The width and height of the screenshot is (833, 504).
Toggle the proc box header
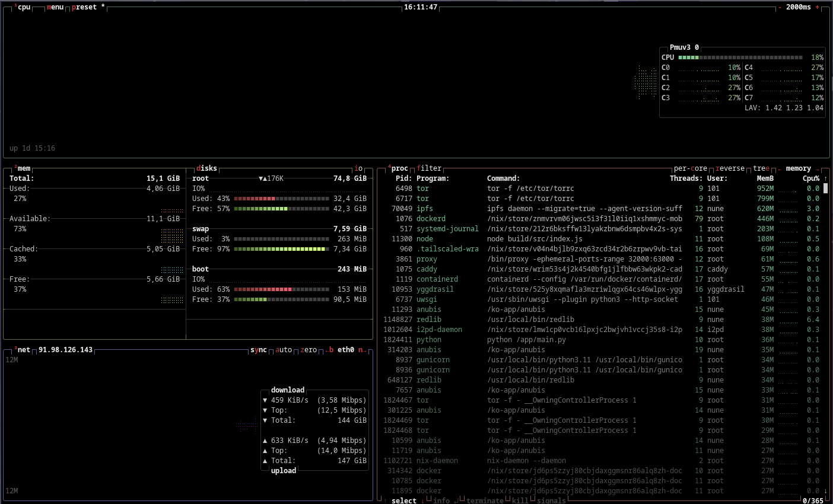pyautogui.click(x=398, y=168)
